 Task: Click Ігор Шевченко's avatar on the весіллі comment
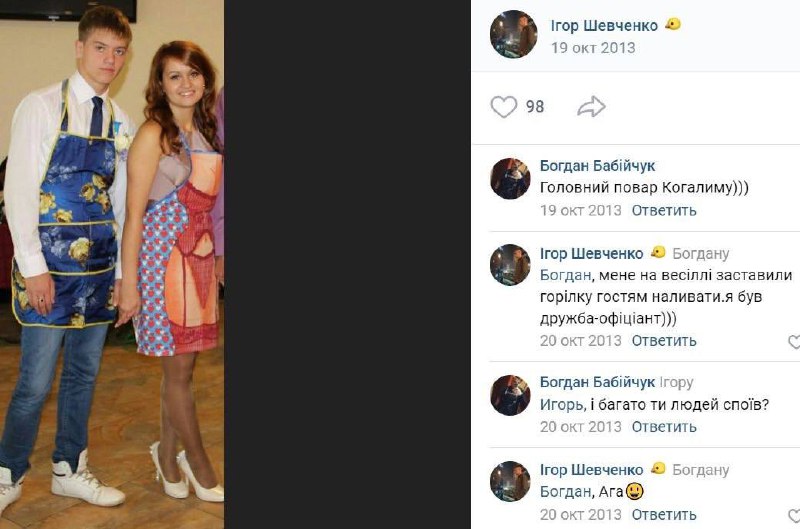(510, 265)
